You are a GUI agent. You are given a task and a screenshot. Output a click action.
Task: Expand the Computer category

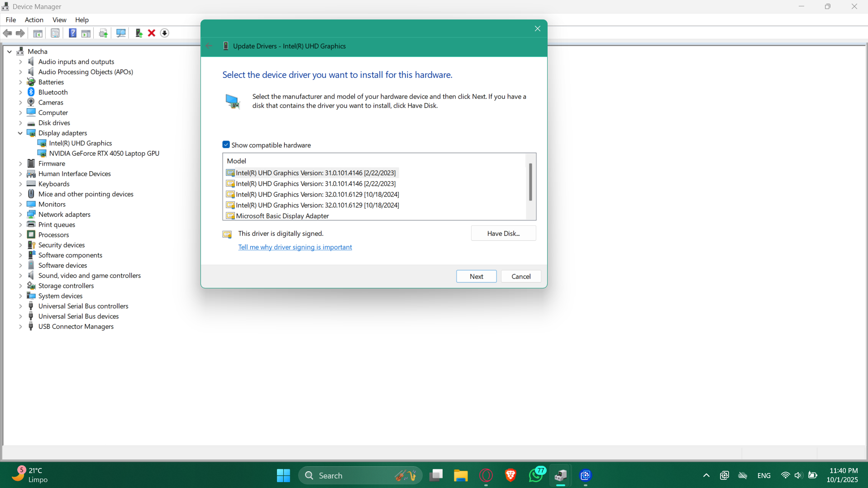point(20,113)
